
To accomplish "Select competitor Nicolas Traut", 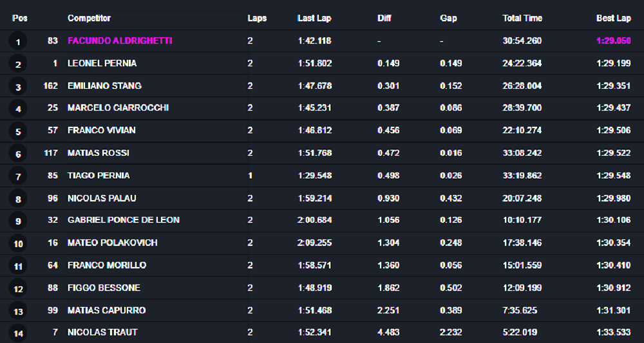I will 102,332.
